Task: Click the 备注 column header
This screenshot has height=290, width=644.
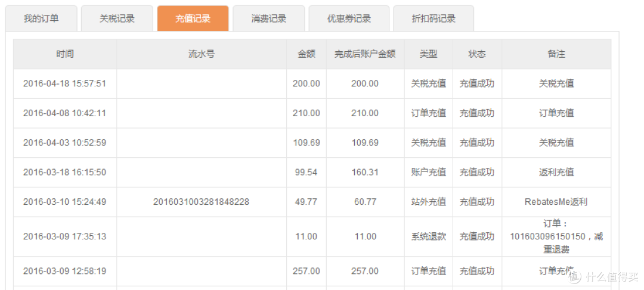Action: click(556, 54)
